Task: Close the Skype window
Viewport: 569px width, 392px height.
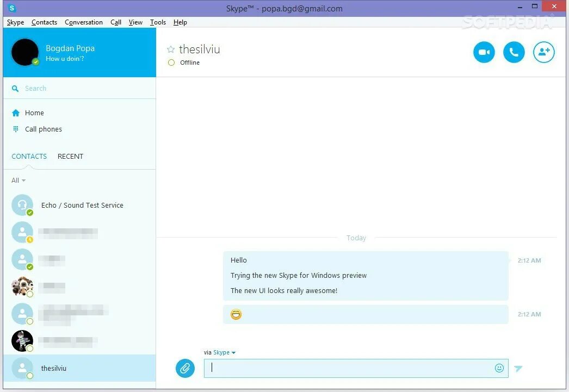Action: coord(554,6)
